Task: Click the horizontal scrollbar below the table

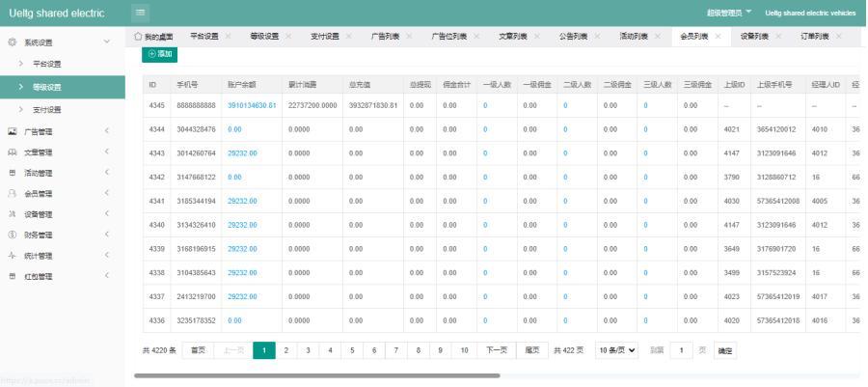Action: pyautogui.click(x=316, y=375)
